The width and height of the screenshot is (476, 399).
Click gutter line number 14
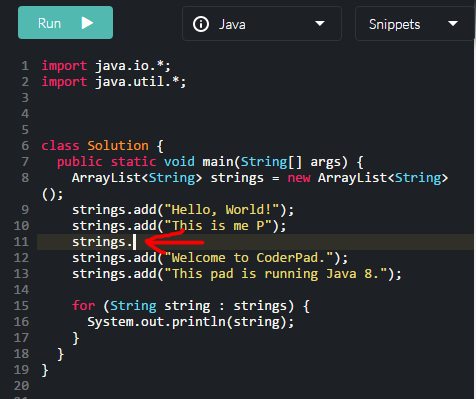tap(21, 290)
